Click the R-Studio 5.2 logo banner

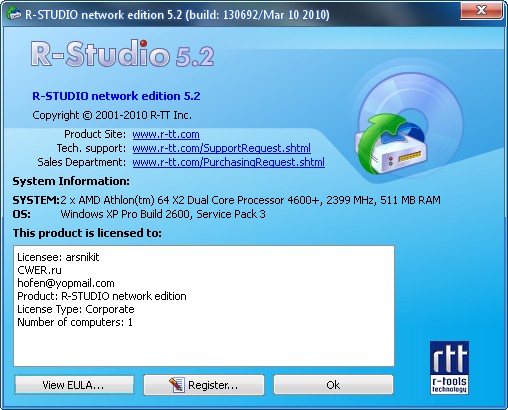tap(122, 53)
